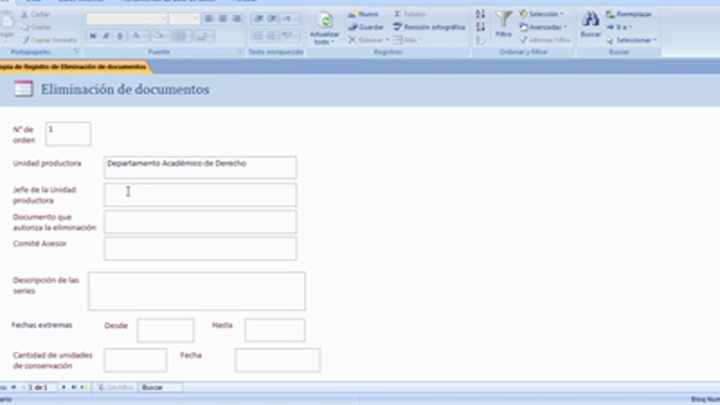Sort ascending with the top sort icon
Image resolution: width=720 pixels, height=405 pixels.
[x=480, y=14]
